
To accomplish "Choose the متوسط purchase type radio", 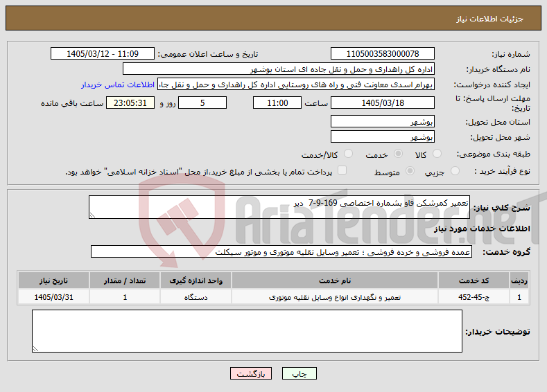I will (410, 171).
